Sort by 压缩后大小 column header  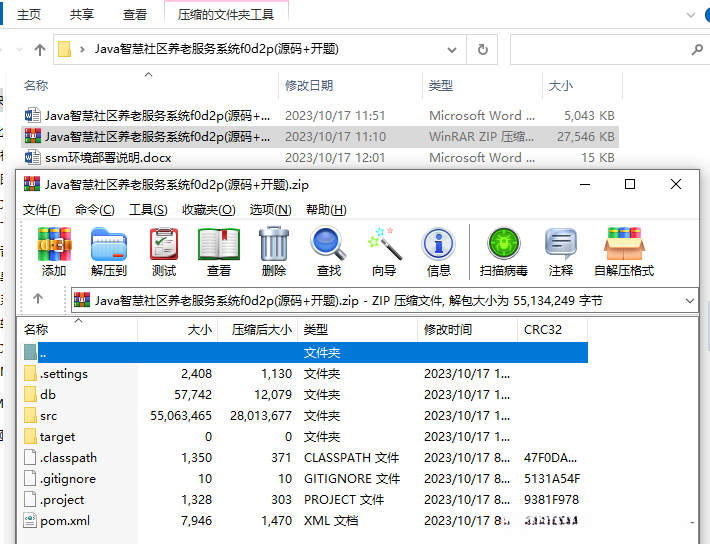(x=258, y=329)
